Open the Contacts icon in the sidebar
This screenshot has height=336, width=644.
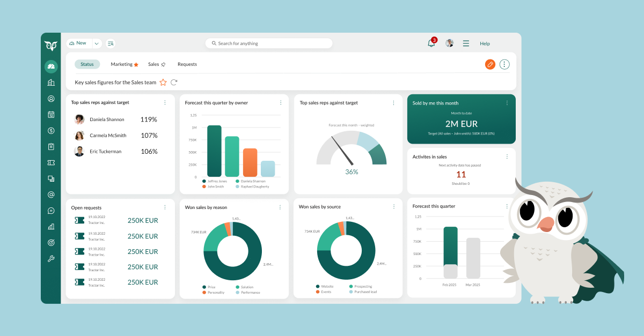point(51,98)
